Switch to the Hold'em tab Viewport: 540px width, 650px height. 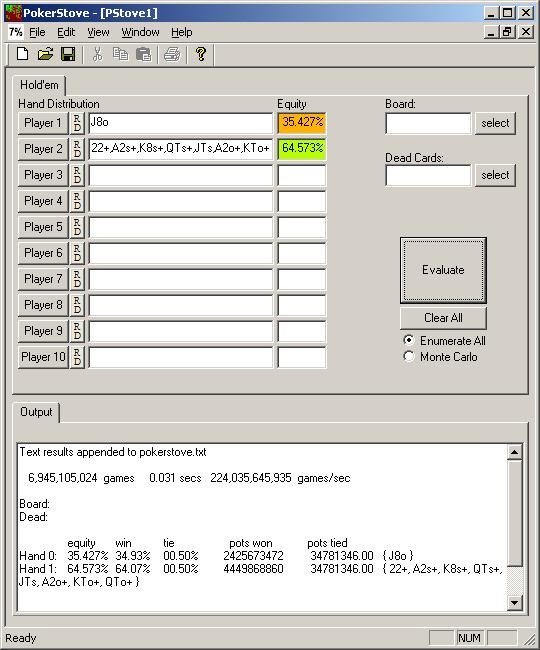click(x=39, y=85)
